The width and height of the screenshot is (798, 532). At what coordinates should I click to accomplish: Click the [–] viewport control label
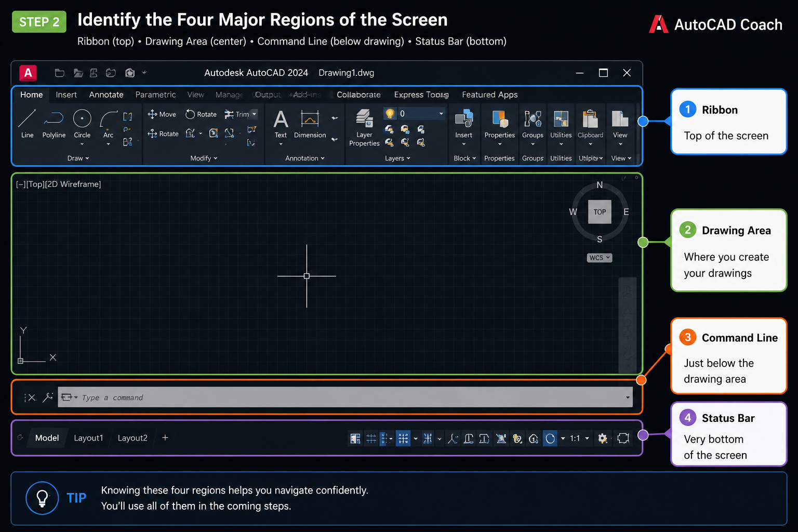(x=21, y=184)
